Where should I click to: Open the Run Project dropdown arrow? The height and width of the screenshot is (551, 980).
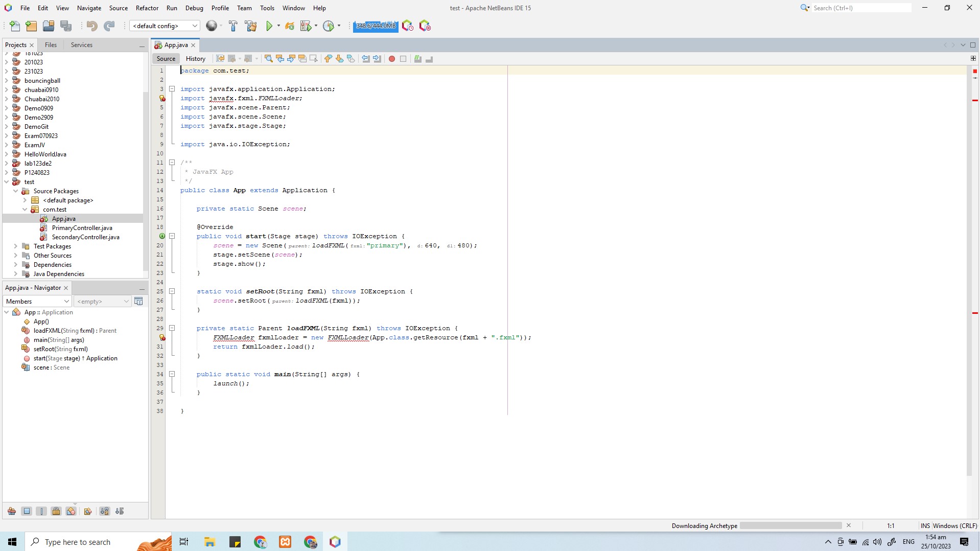[278, 26]
